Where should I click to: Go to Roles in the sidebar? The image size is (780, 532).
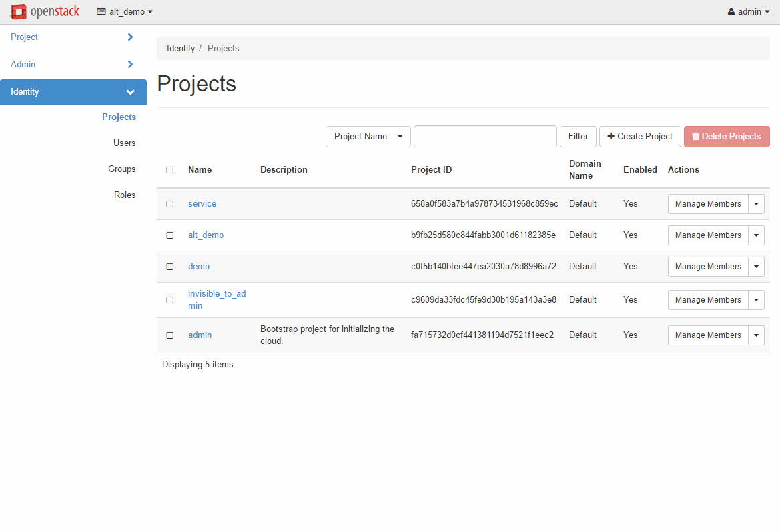pos(125,195)
